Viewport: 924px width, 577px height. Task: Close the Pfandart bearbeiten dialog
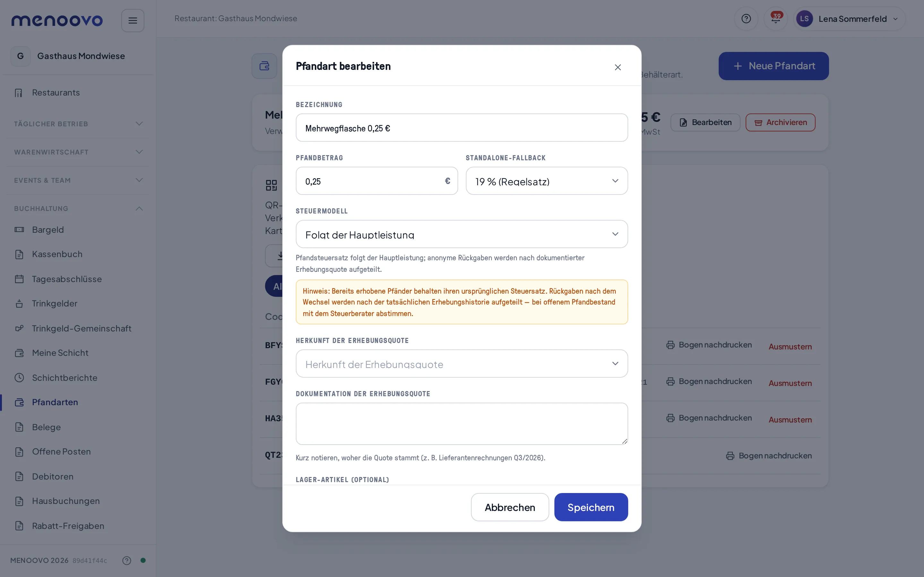click(617, 67)
